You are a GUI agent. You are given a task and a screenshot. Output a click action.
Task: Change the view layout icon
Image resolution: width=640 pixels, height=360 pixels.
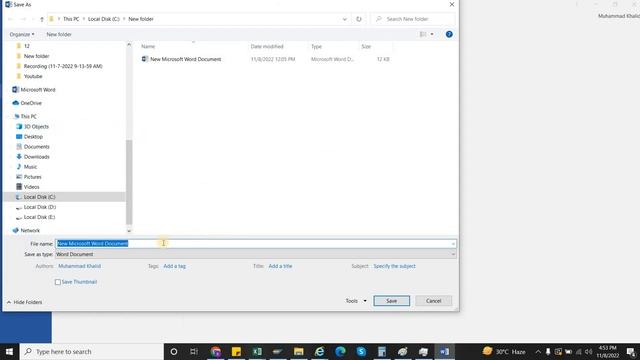pos(423,34)
